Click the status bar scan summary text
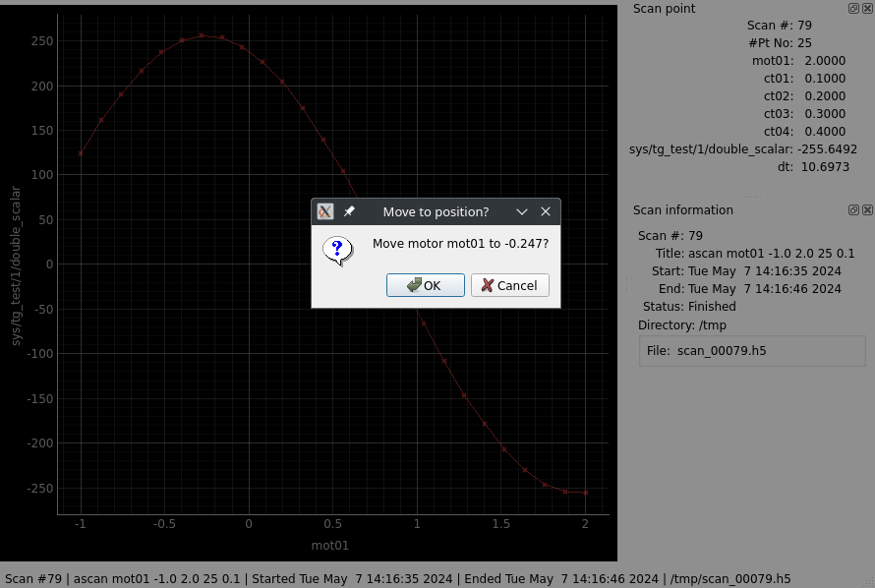Viewport: 875px width, 588px height. click(x=398, y=578)
